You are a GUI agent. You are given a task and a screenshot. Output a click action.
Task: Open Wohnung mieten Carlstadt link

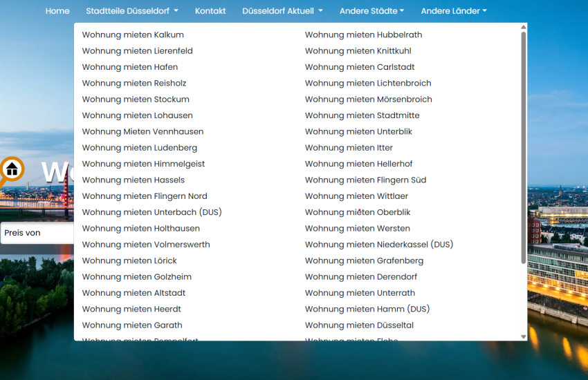(360, 67)
